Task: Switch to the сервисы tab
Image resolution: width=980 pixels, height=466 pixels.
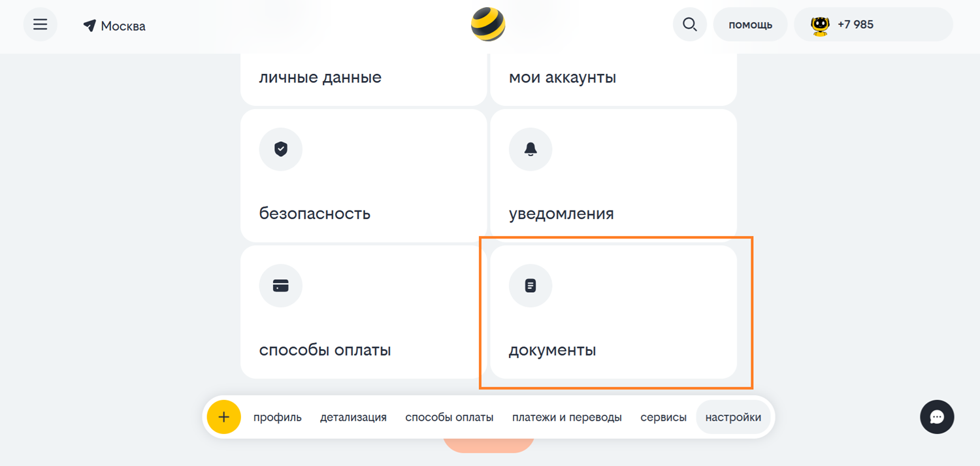Action: [664, 417]
